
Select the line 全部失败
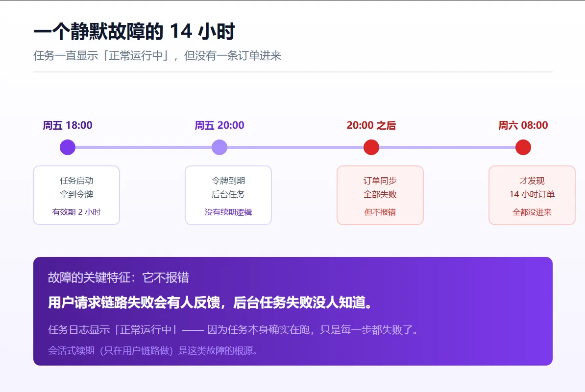(x=380, y=194)
